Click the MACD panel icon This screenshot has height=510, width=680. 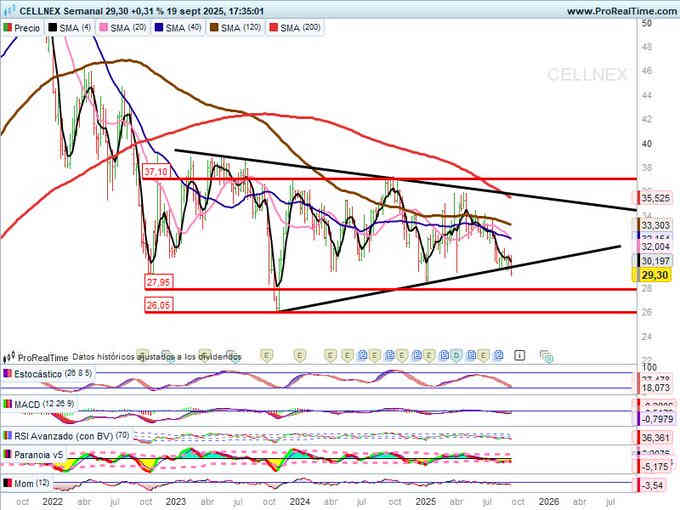point(7,404)
